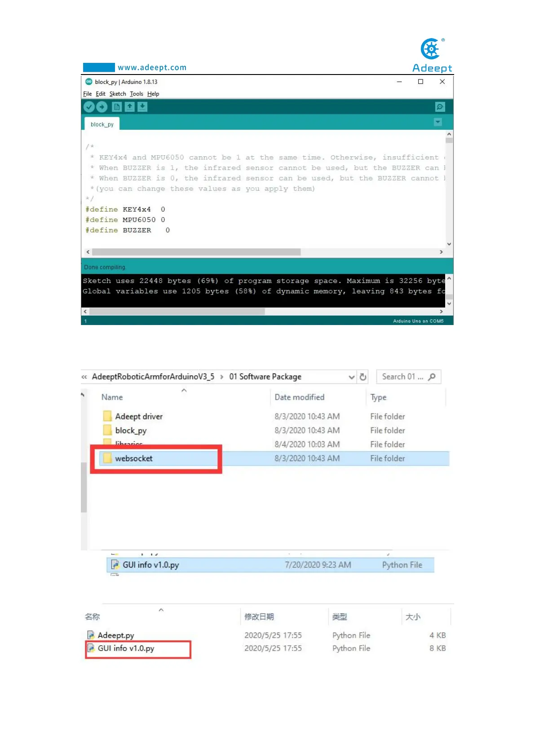Sort by the 修改日期 column header
This screenshot has width=535, height=756.
(x=259, y=617)
